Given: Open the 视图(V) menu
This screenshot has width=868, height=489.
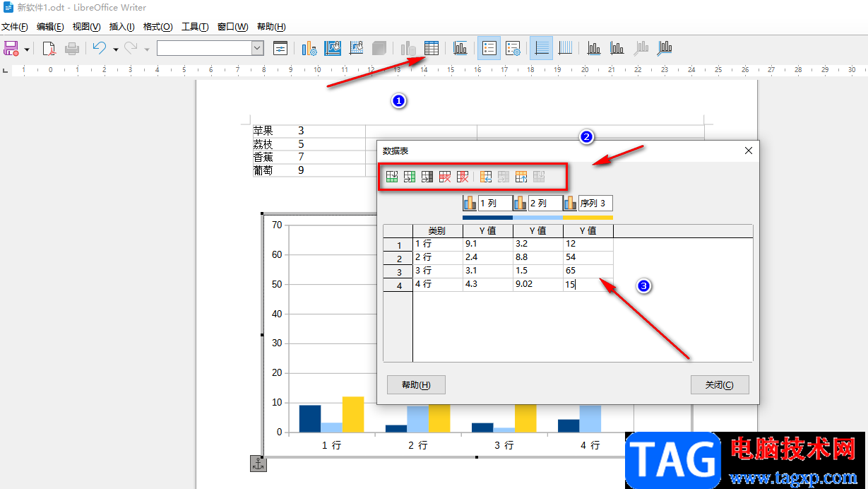Looking at the screenshot, I should click(x=86, y=27).
